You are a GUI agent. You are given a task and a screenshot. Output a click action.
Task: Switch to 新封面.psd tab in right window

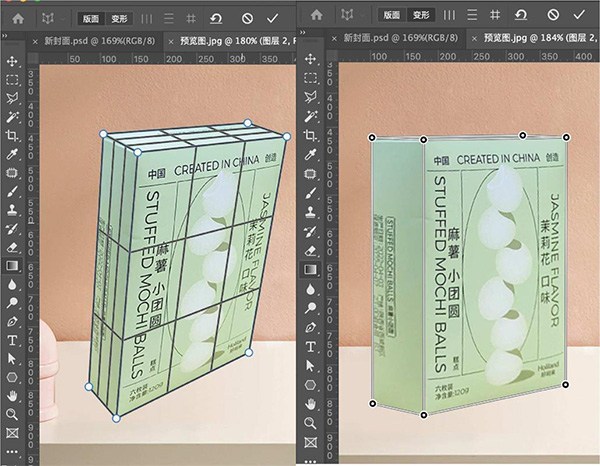click(x=401, y=37)
